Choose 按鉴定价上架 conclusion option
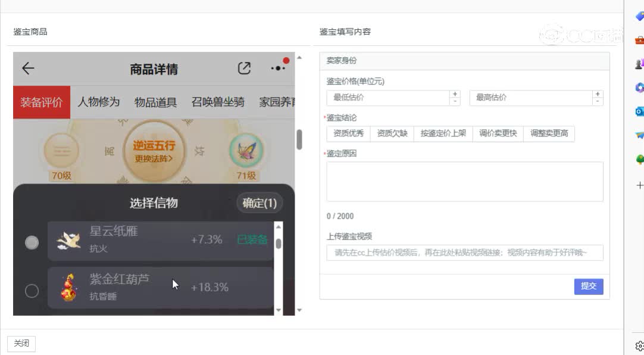 tap(443, 133)
